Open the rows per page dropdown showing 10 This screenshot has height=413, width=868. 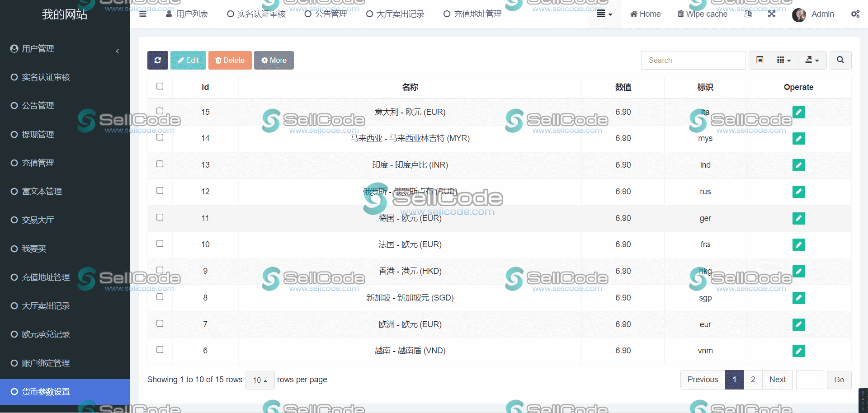(260, 380)
